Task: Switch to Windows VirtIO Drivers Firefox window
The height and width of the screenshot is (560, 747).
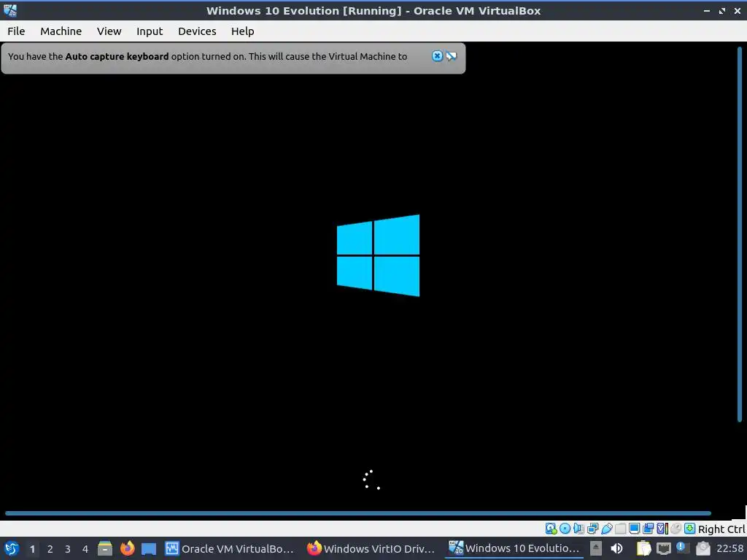Action: pos(371,548)
